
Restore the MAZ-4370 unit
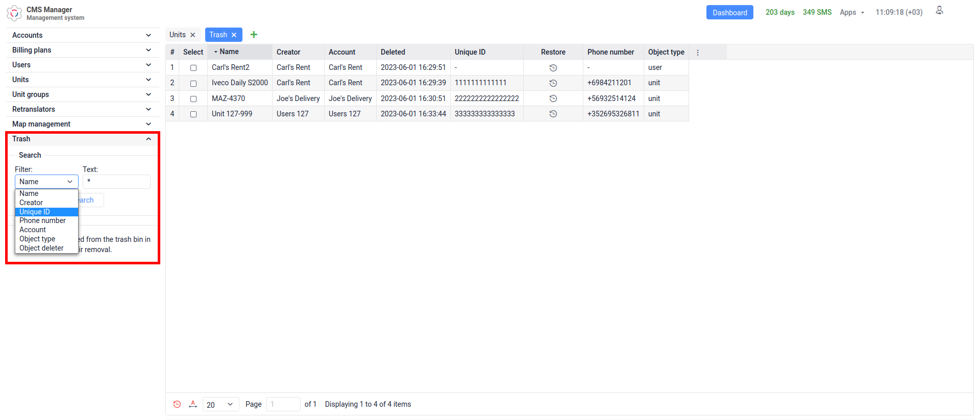553,98
